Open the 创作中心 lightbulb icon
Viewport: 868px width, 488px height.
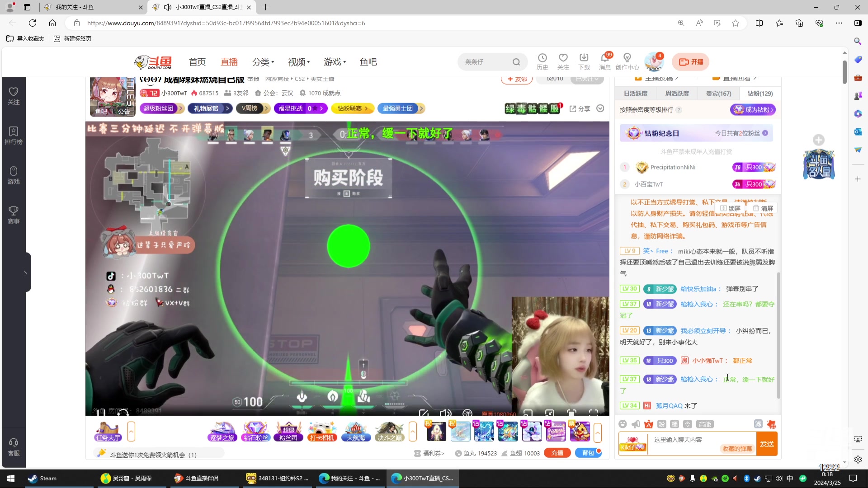click(x=627, y=61)
